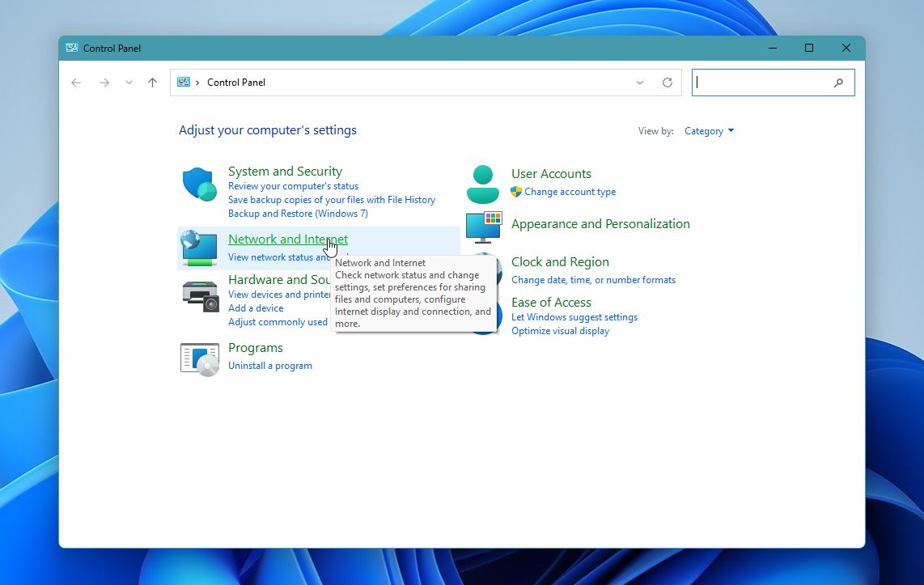The height and width of the screenshot is (585, 924).
Task: Go forward with the right arrow
Action: pos(104,83)
